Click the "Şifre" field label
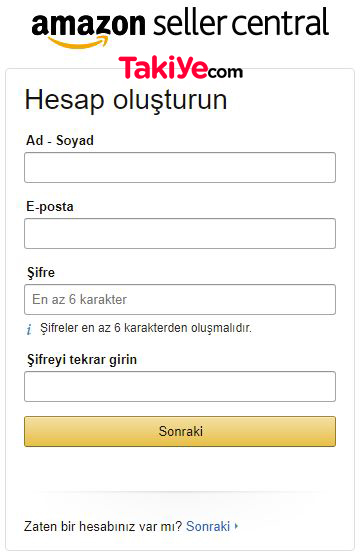 click(41, 273)
